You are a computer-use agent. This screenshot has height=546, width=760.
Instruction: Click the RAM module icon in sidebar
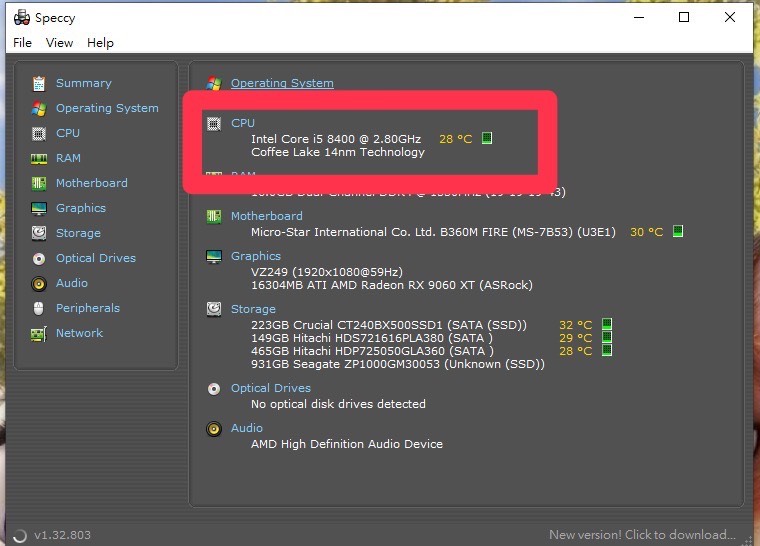click(39, 158)
